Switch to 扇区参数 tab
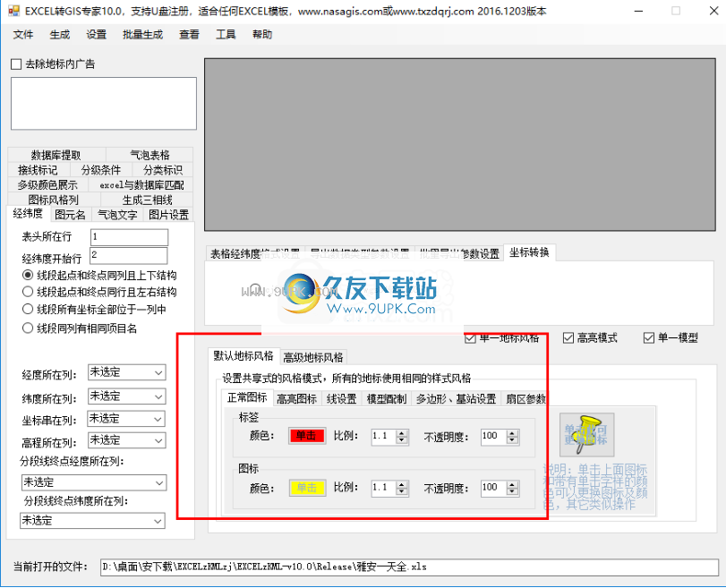Screen dimensions: 726x588 click(x=526, y=399)
